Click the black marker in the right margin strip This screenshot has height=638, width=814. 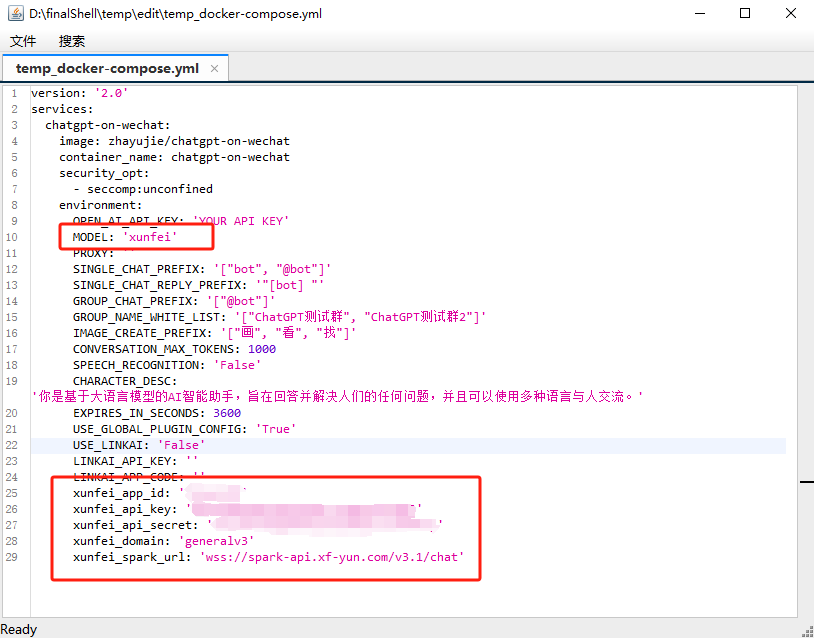806,482
